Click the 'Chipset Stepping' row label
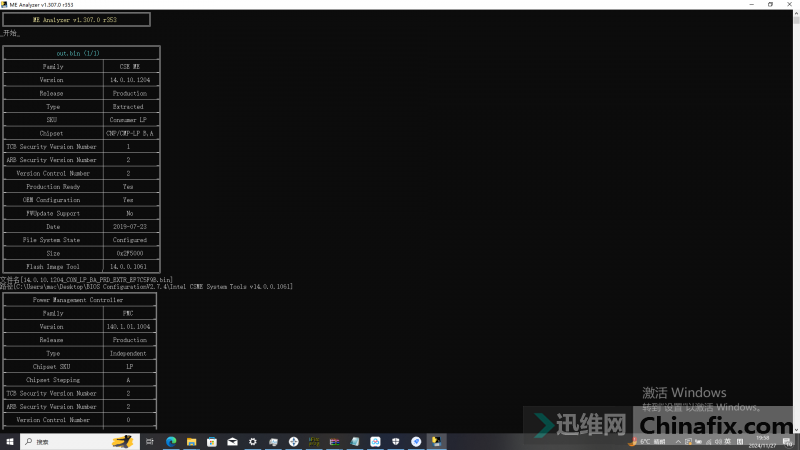The width and height of the screenshot is (800, 450). pyautogui.click(x=53, y=380)
